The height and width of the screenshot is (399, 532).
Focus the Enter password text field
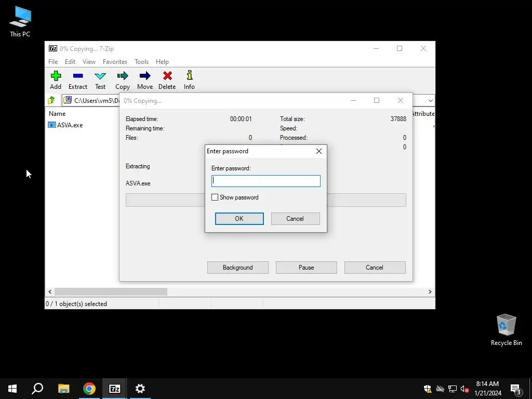(265, 181)
